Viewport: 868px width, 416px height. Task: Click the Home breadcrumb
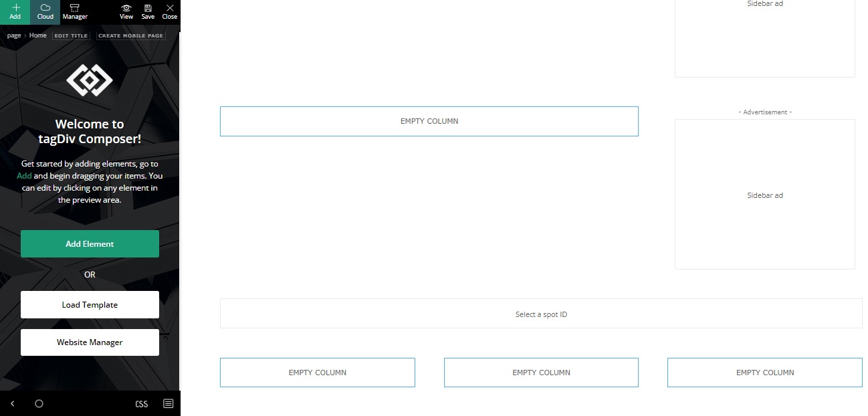(x=38, y=35)
